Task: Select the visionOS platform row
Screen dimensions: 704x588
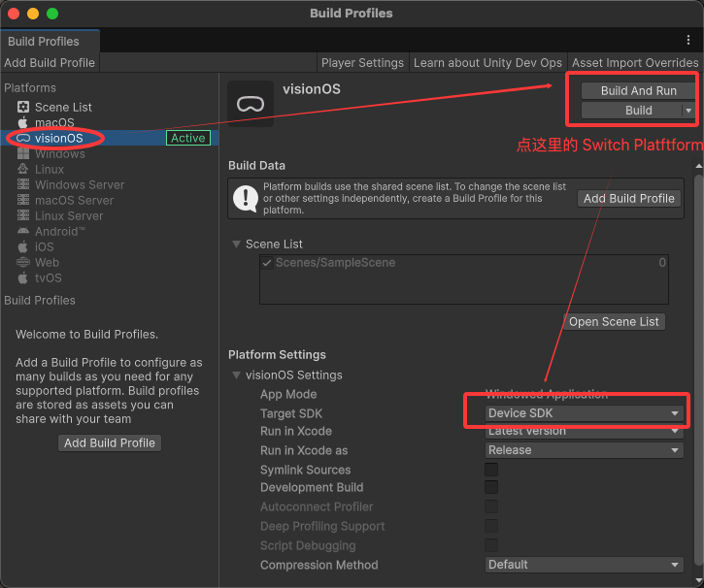Action: tap(110, 138)
